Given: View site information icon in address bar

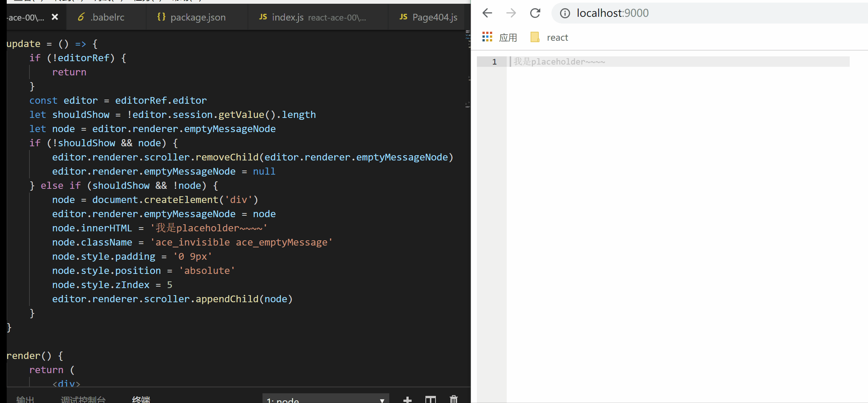Looking at the screenshot, I should (x=565, y=13).
